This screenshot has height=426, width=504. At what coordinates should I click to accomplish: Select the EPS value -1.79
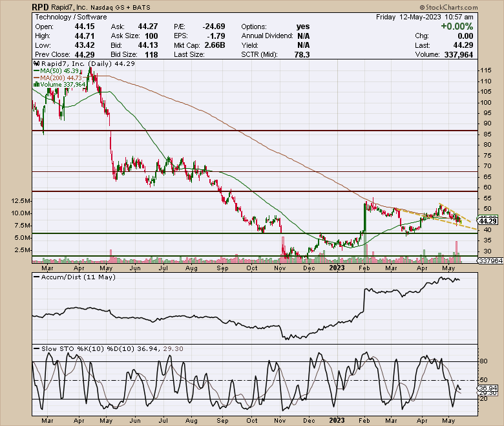pyautogui.click(x=216, y=36)
